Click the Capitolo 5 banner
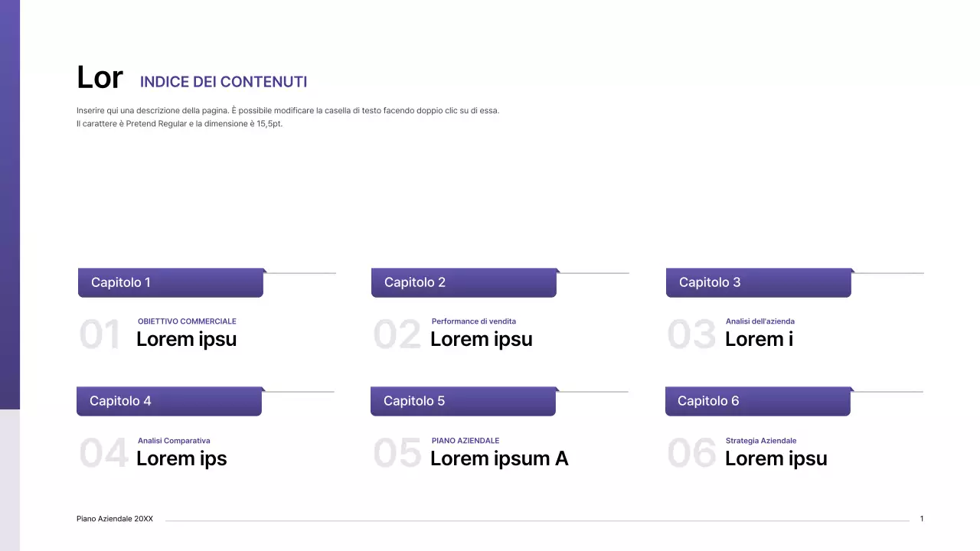Image resolution: width=980 pixels, height=551 pixels. pos(462,401)
